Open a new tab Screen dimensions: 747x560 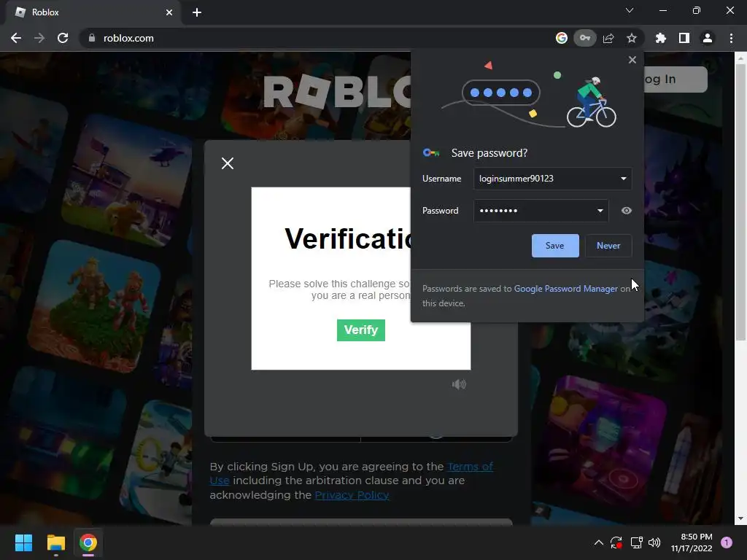pyautogui.click(x=197, y=12)
